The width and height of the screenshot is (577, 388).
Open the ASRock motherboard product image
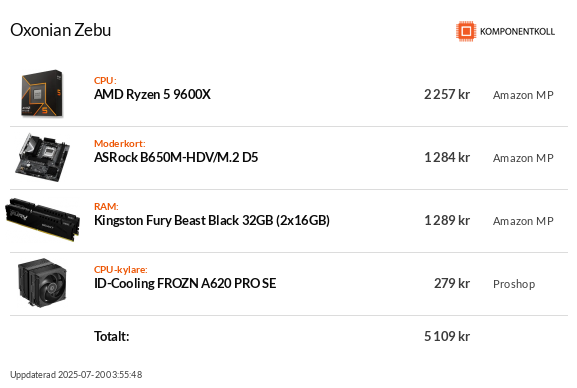(42, 158)
